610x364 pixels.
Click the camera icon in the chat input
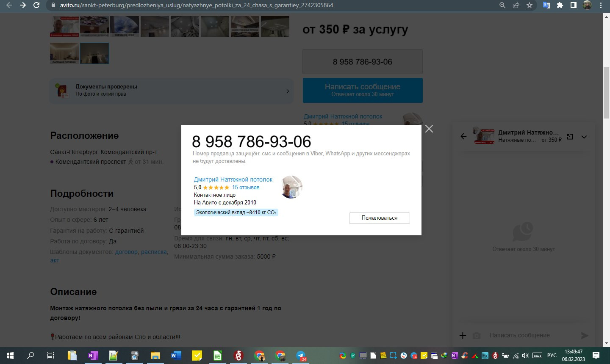(477, 335)
